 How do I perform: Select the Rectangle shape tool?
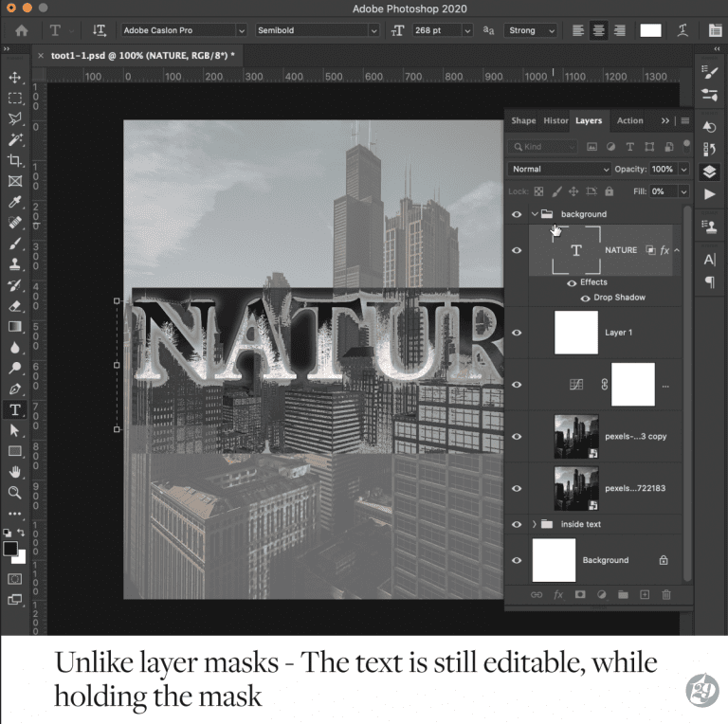point(15,451)
